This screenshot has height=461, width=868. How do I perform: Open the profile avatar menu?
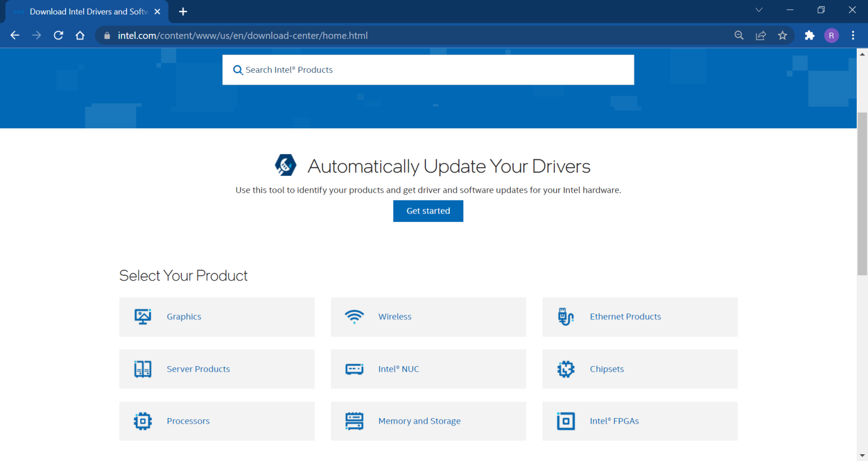pyautogui.click(x=831, y=35)
